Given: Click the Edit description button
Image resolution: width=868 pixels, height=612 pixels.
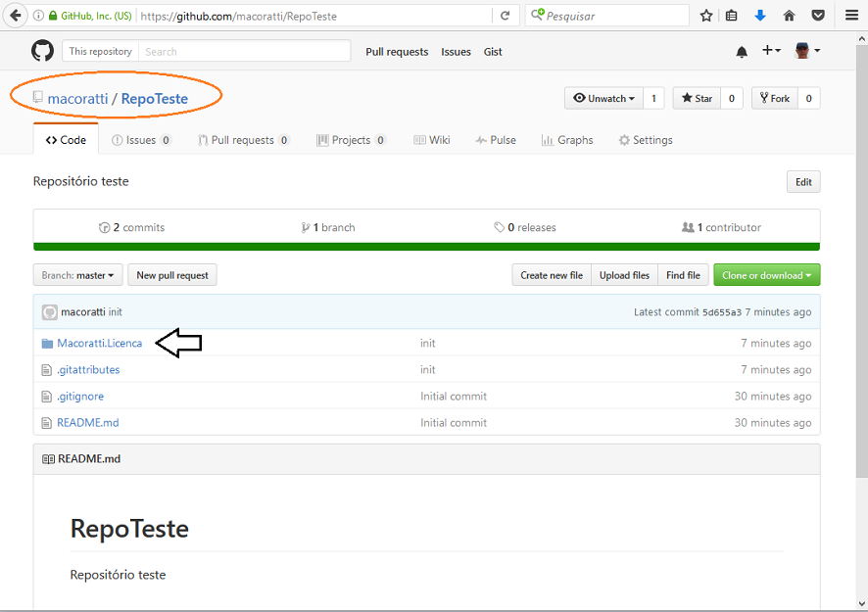Looking at the screenshot, I should click(x=803, y=182).
